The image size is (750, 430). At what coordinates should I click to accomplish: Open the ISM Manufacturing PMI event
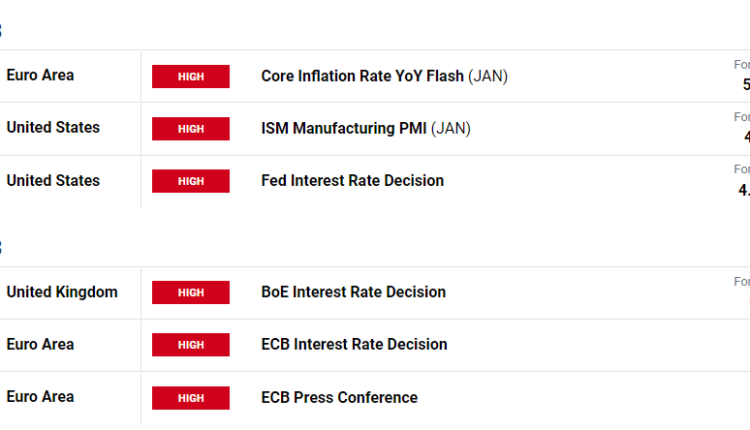click(x=365, y=128)
